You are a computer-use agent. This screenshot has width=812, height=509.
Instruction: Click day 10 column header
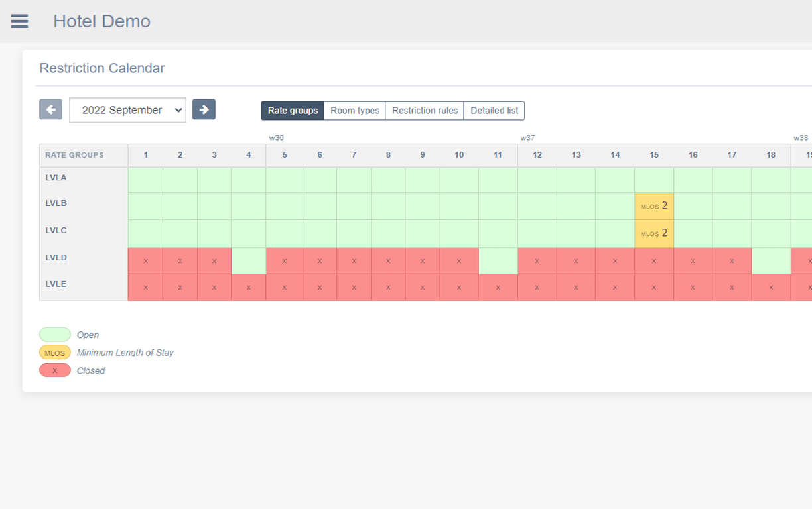pos(459,155)
